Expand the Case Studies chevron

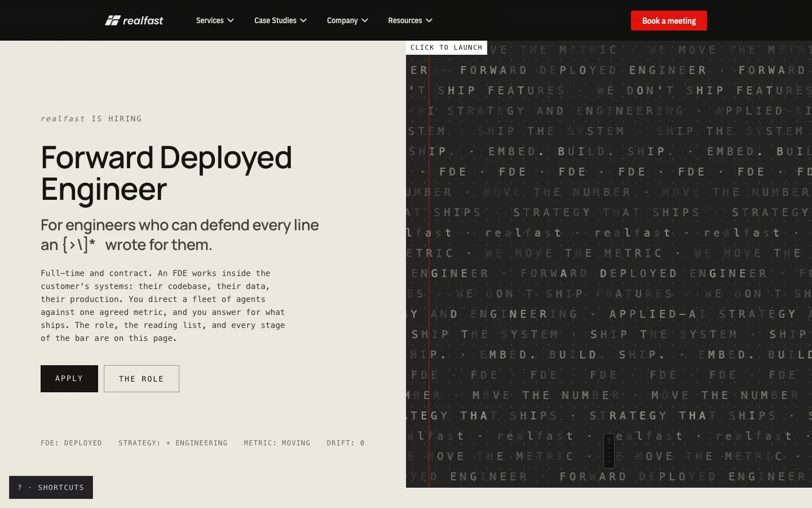(303, 20)
